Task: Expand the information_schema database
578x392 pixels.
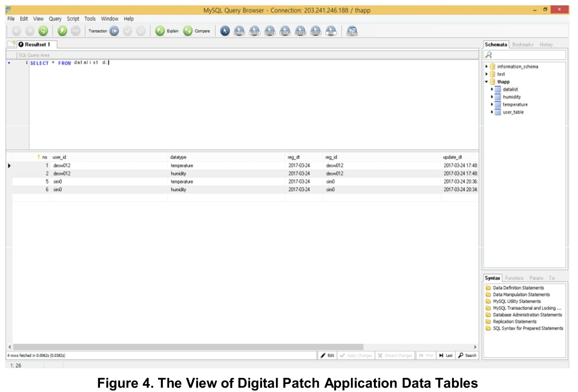Action: (487, 66)
